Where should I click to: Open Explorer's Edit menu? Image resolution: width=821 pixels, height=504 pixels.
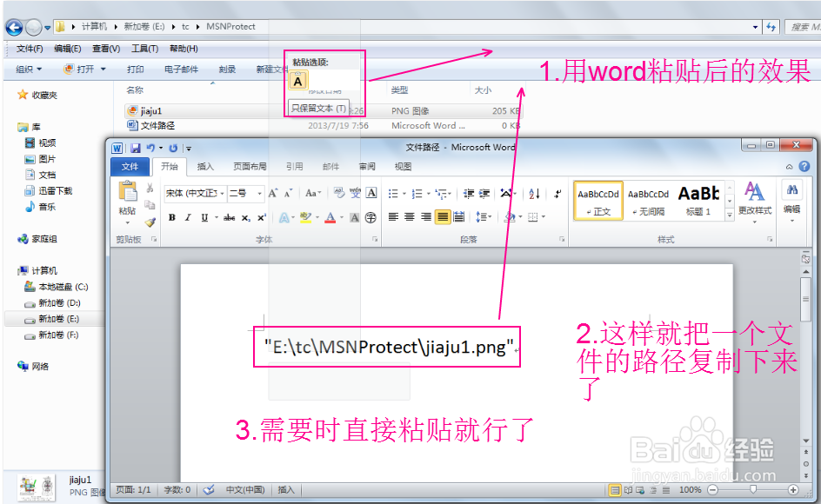click(x=68, y=49)
